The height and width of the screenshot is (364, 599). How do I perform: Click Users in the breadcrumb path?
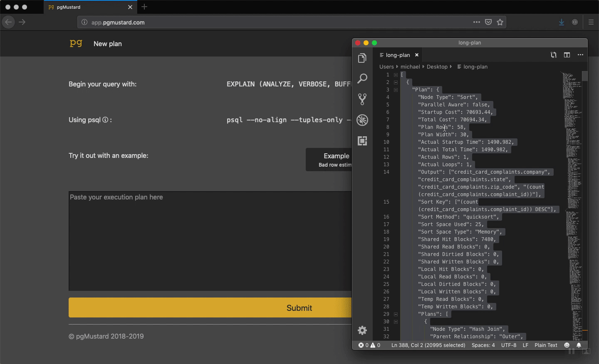coord(386,66)
